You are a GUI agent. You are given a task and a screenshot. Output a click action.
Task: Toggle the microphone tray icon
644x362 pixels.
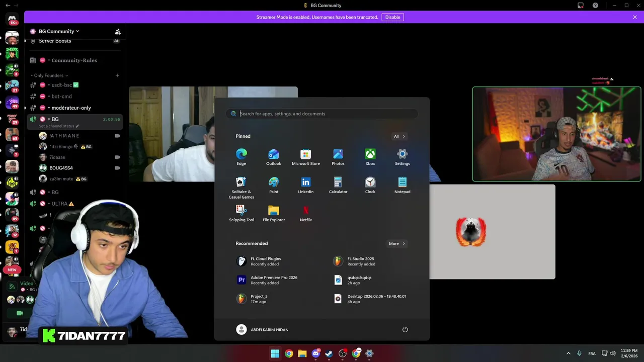click(579, 353)
